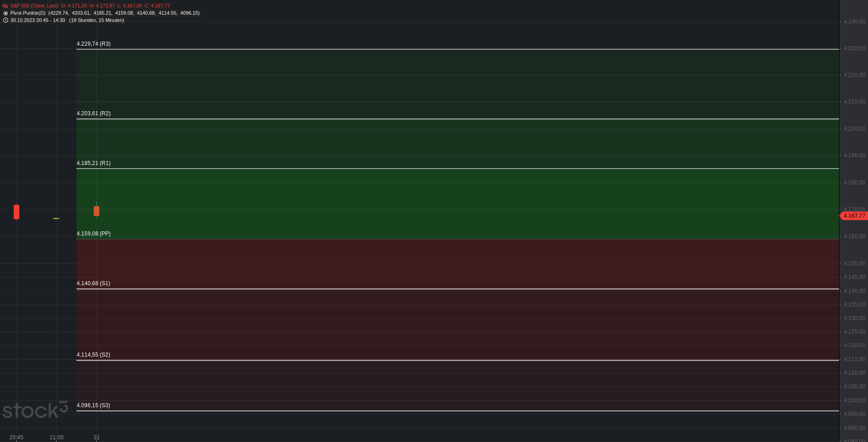Click the red candlestick at 20:45
The image size is (868, 442).
click(x=17, y=212)
